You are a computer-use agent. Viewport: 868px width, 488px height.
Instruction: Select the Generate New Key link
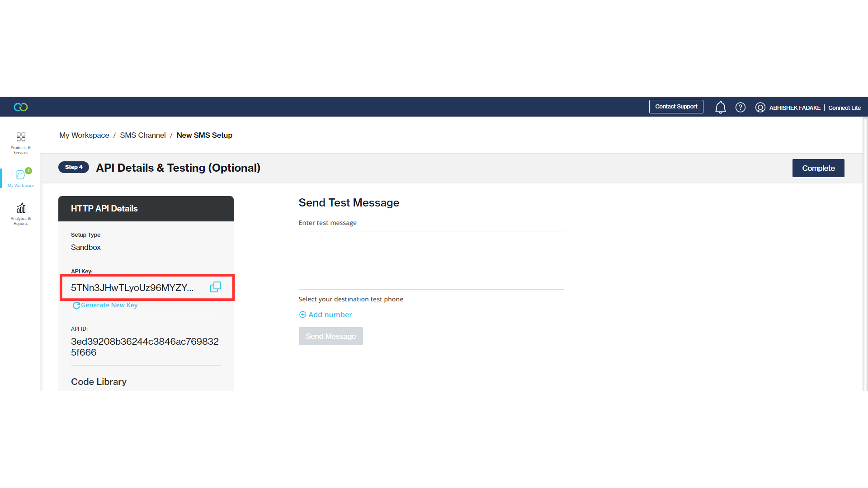tap(108, 305)
